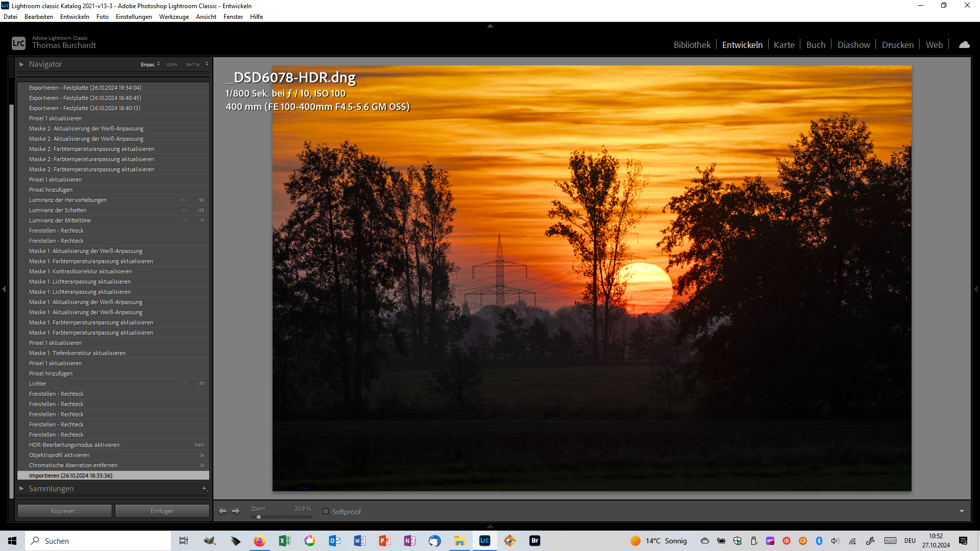Click the cloud sync status icon

964,45
